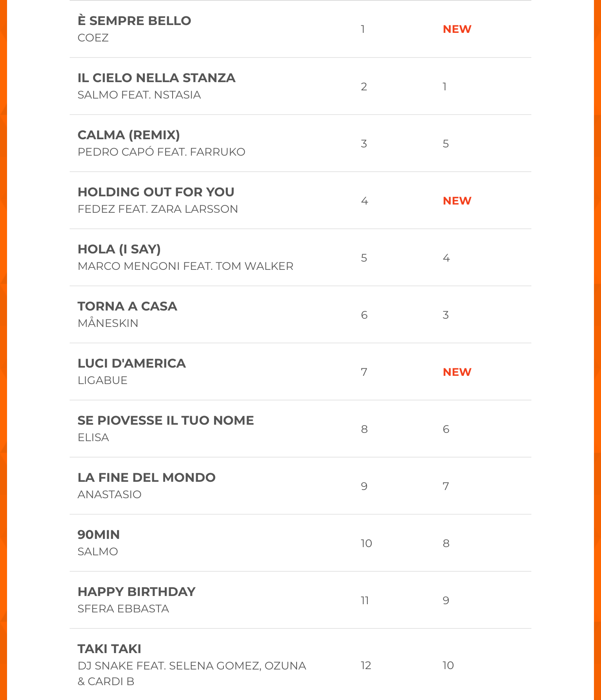
Task: Click HOLDING OUT FOR YOU title
Action: pyautogui.click(x=156, y=192)
